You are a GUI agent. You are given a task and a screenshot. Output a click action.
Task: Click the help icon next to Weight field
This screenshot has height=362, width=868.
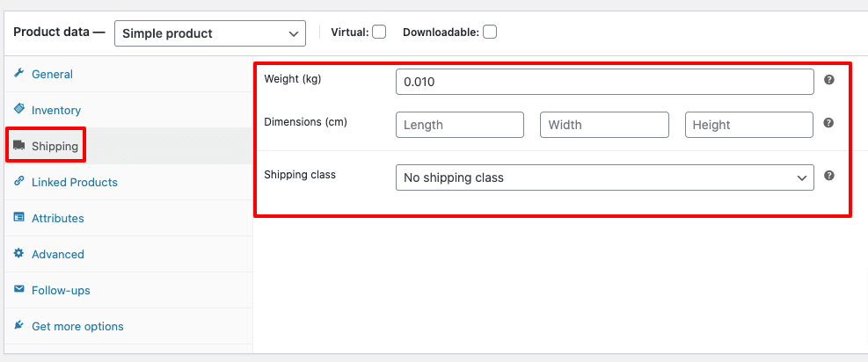(x=828, y=80)
